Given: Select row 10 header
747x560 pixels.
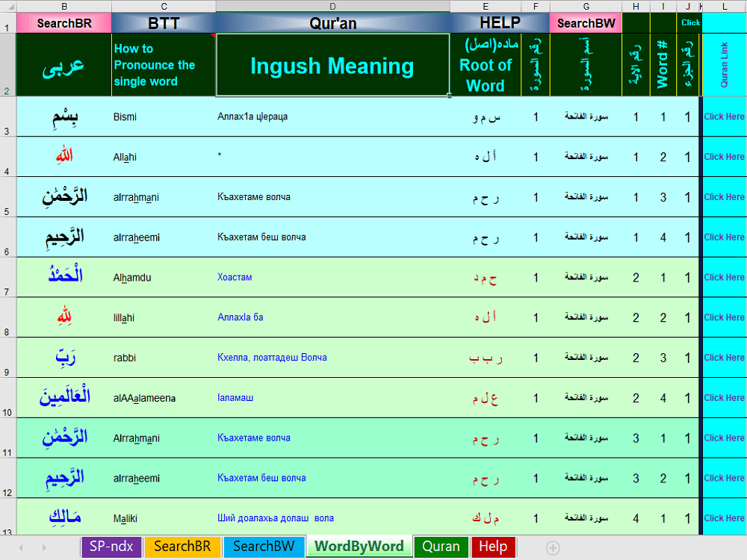Looking at the screenshot, I should click(7, 398).
